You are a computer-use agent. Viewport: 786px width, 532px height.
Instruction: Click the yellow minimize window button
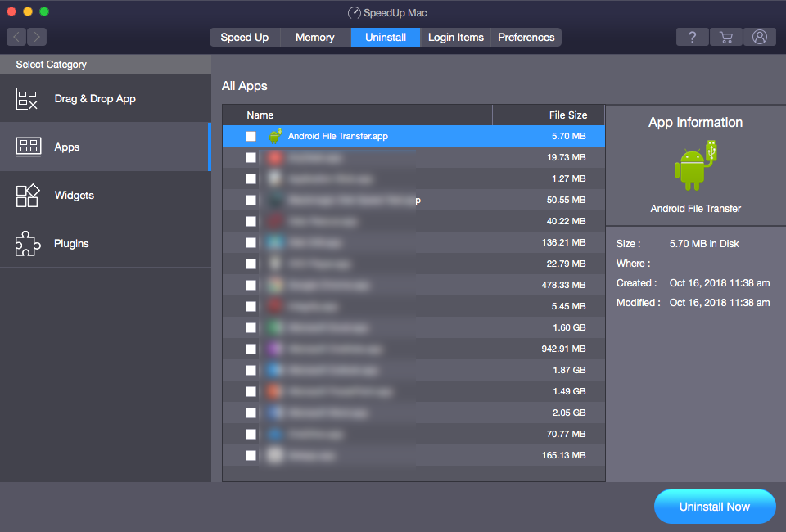tap(28, 11)
